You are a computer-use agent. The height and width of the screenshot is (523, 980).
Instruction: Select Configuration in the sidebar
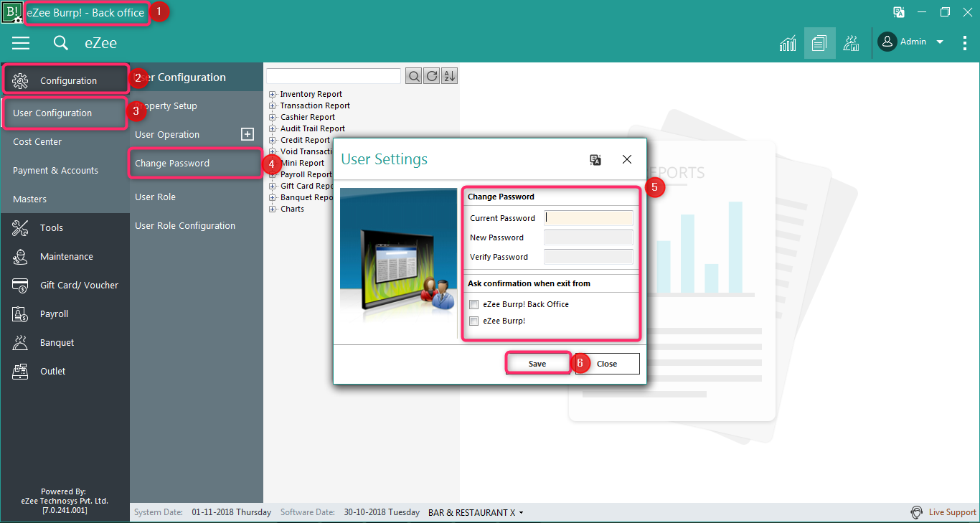(x=65, y=80)
